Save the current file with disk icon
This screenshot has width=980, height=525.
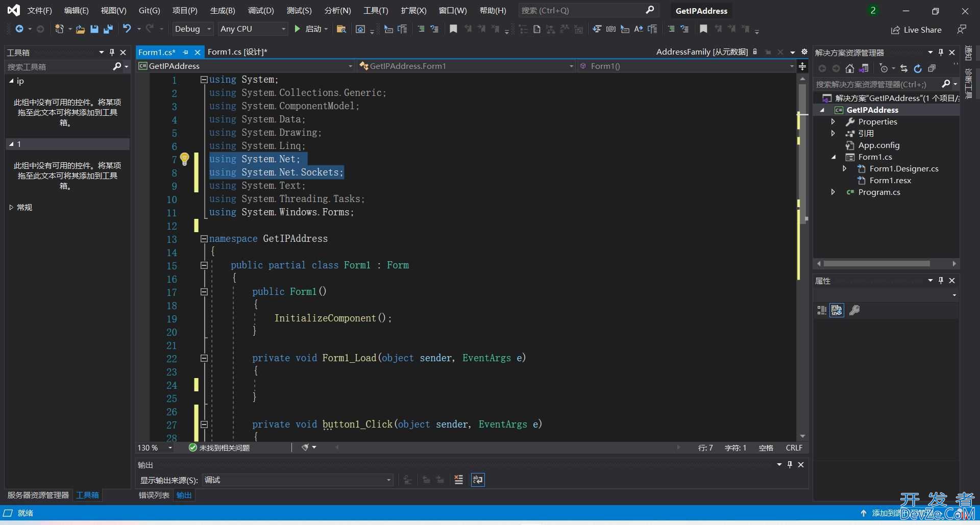[x=94, y=29]
